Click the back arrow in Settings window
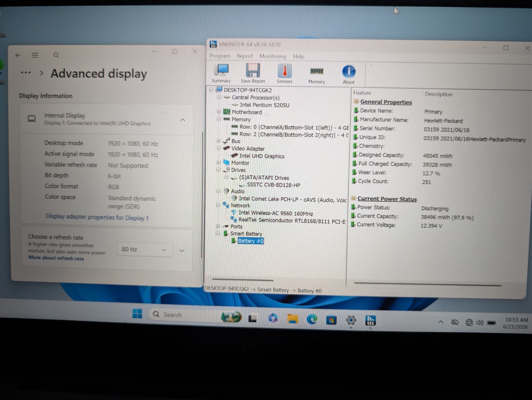Image resolution: width=532 pixels, height=400 pixels. point(18,55)
